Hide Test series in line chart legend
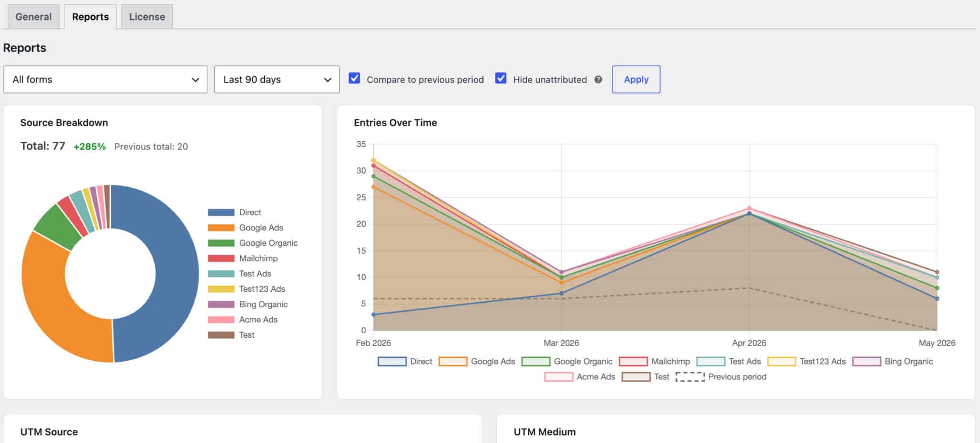This screenshot has height=443, width=980. click(645, 377)
